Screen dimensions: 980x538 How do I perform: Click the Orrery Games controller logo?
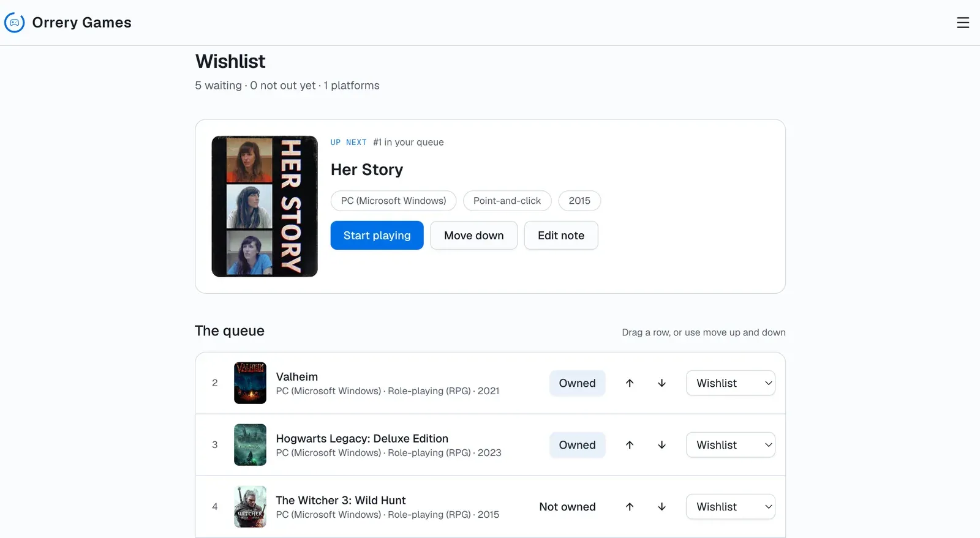(15, 23)
